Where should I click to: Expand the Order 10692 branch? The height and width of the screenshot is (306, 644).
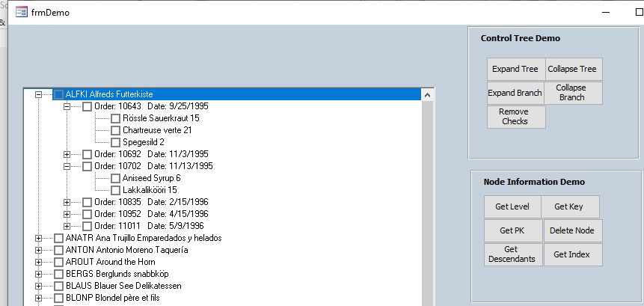click(67, 154)
